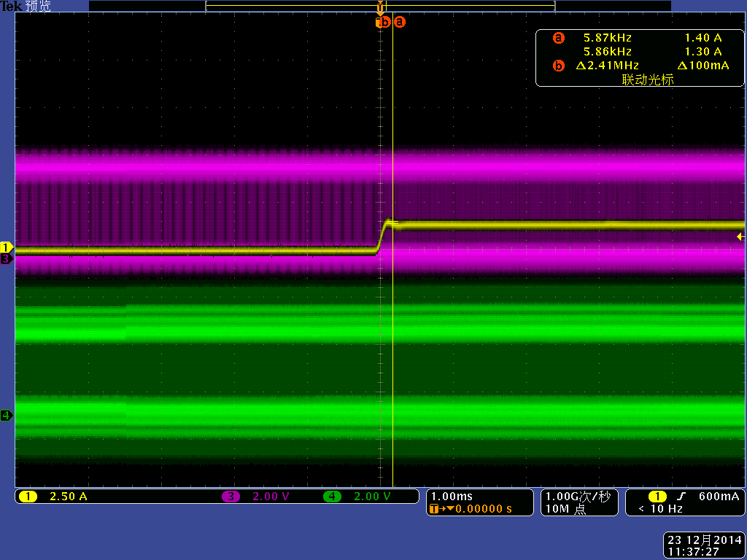Click the 10M record length readout
This screenshot has width=747, height=560.
pyautogui.click(x=567, y=509)
